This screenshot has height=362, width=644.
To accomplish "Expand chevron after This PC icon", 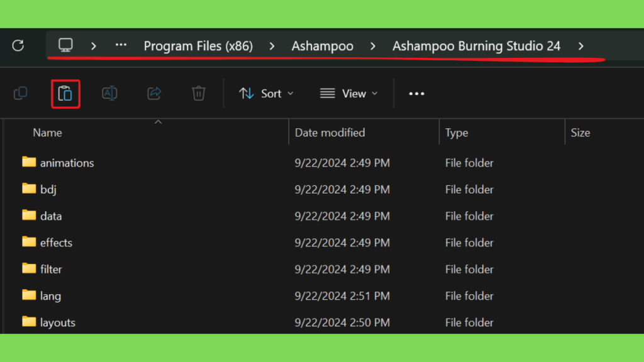I will click(94, 46).
